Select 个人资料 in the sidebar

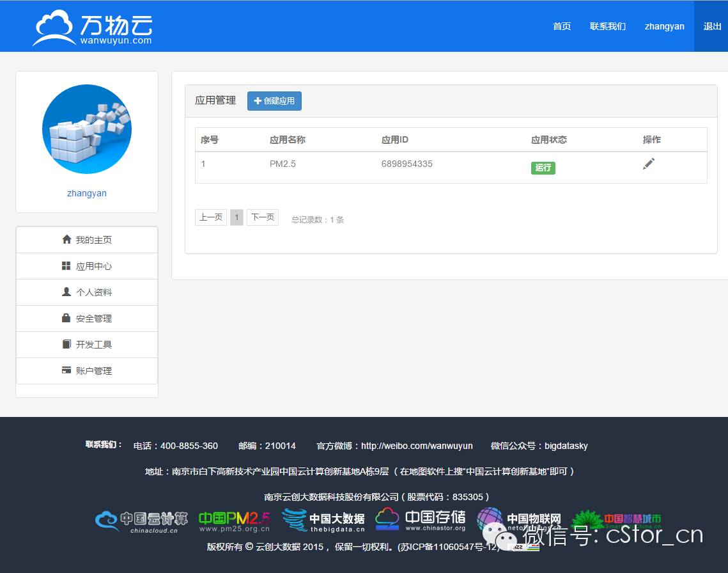tap(87, 292)
